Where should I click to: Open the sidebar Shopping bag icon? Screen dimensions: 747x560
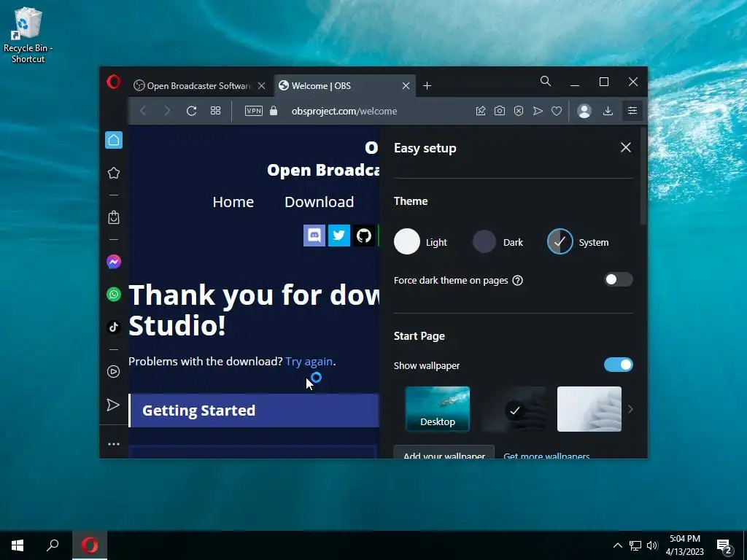click(114, 217)
